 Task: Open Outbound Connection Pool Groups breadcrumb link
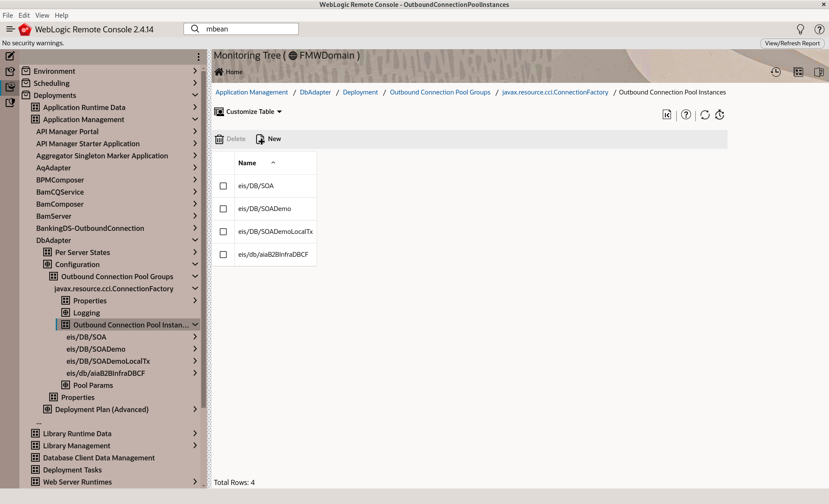(440, 92)
